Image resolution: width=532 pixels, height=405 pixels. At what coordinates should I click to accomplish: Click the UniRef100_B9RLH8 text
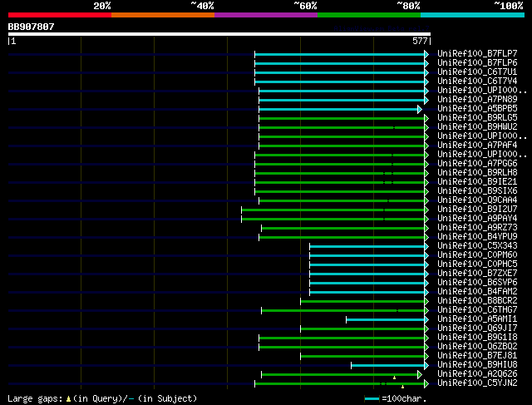[x=477, y=173]
